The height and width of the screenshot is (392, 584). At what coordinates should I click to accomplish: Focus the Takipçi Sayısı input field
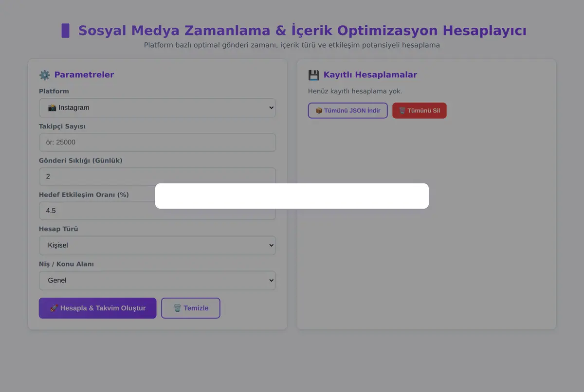coord(157,143)
